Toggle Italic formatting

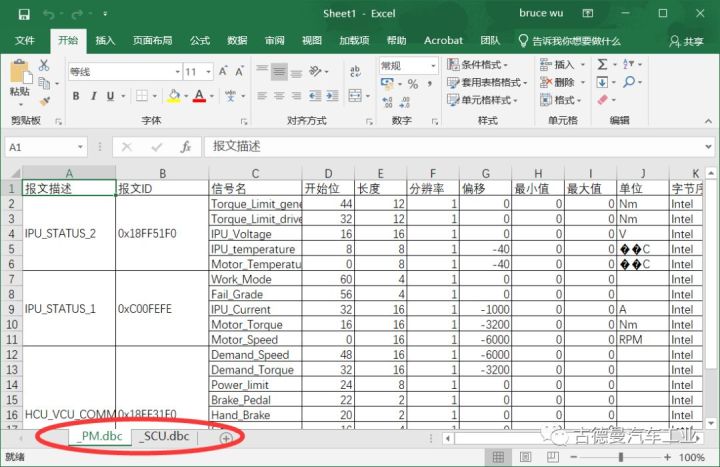pyautogui.click(x=94, y=96)
